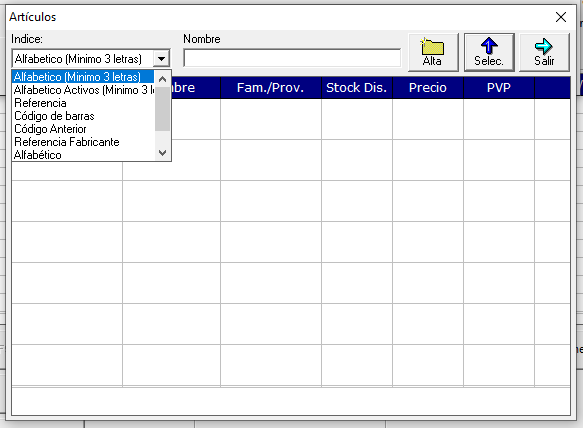583x428 pixels.
Task: Click the Alta folder icon button
Action: pos(432,47)
